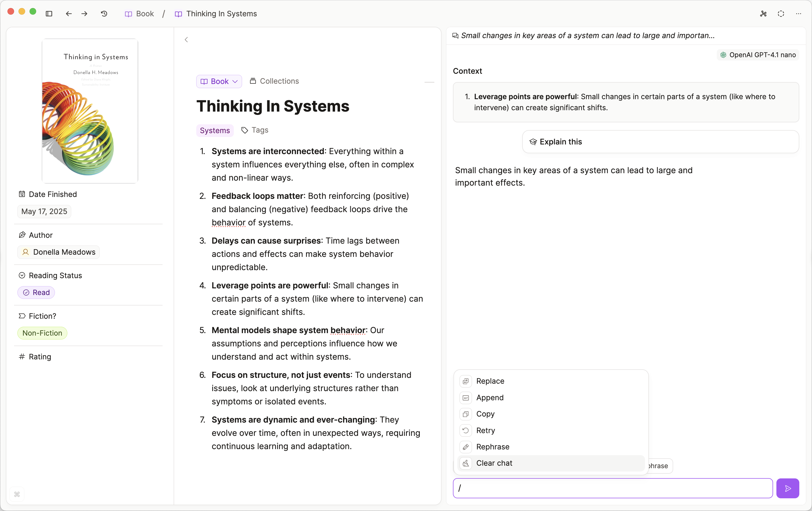Click the command shortcut icon at the bottom left
This screenshot has width=812, height=511.
pyautogui.click(x=17, y=494)
